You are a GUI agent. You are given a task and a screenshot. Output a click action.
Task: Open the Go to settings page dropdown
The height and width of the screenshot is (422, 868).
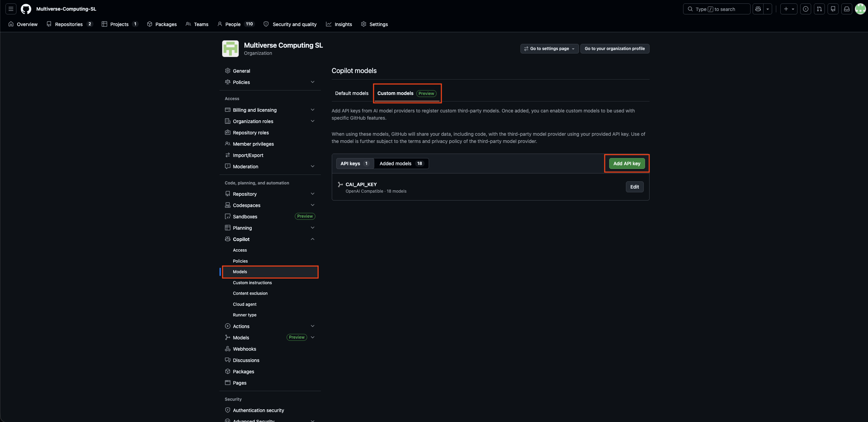550,49
